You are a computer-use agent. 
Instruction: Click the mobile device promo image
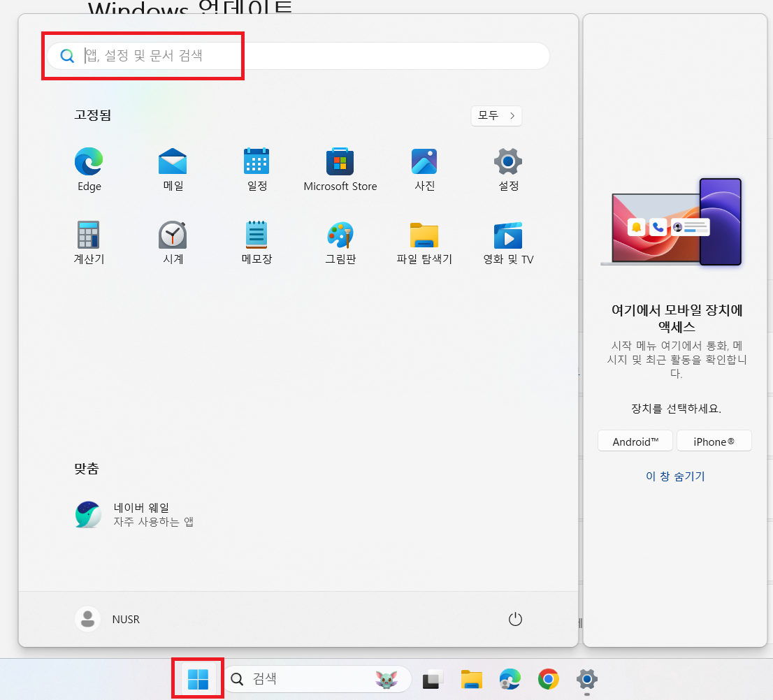click(x=671, y=222)
